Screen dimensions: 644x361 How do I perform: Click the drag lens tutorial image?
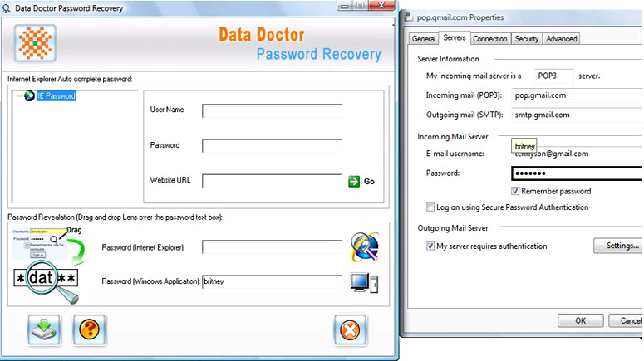pos(47,266)
